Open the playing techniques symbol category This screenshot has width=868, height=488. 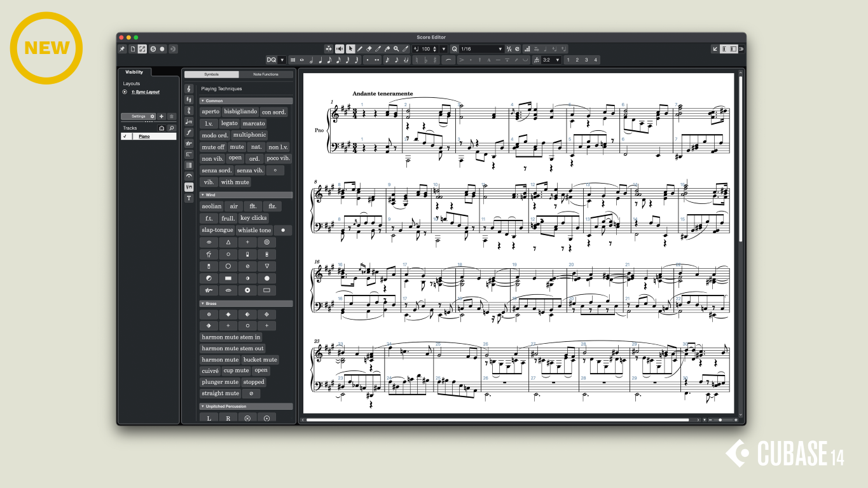(189, 187)
